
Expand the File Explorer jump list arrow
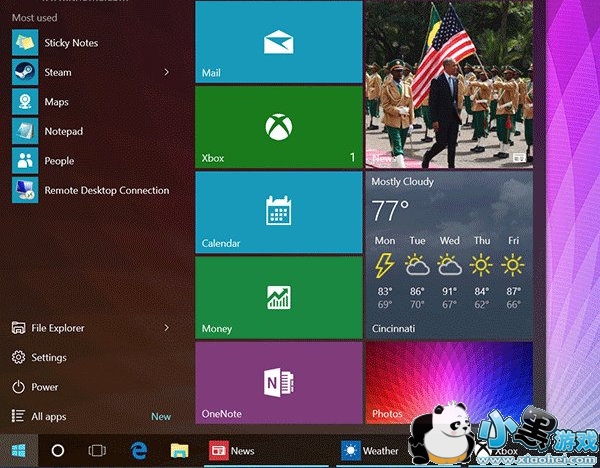[x=166, y=328]
